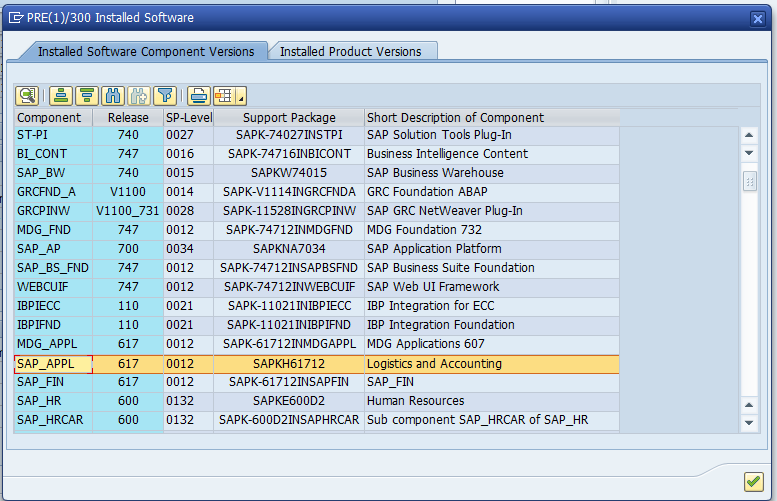
Task: Click the Release column header
Action: (x=128, y=117)
